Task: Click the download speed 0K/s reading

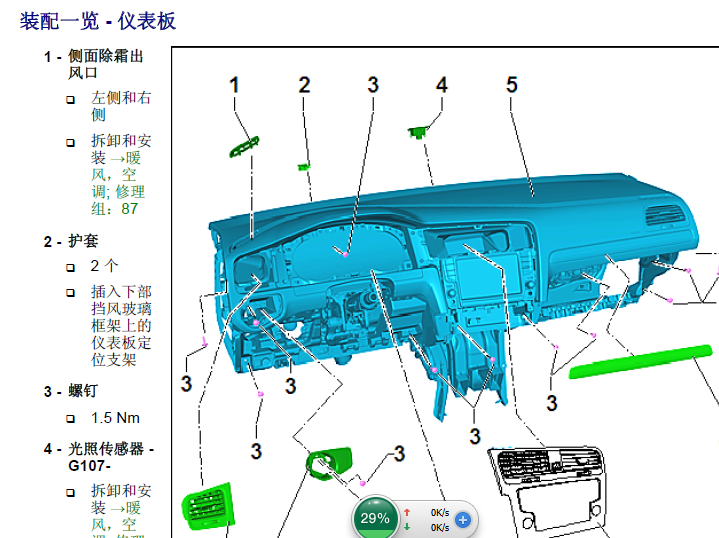Action: 440,528
